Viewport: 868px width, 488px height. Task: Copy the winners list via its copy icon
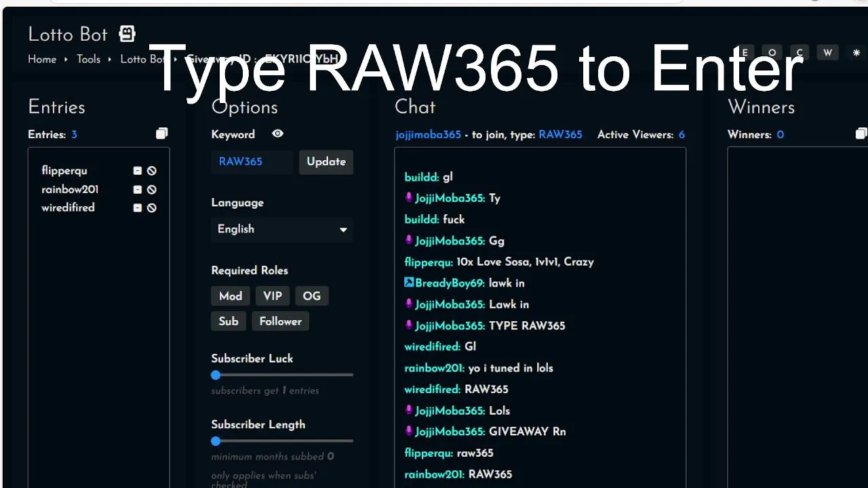point(861,134)
